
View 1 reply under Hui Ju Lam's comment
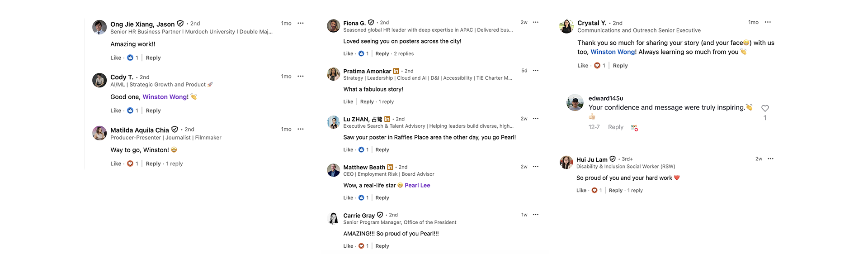click(x=635, y=191)
